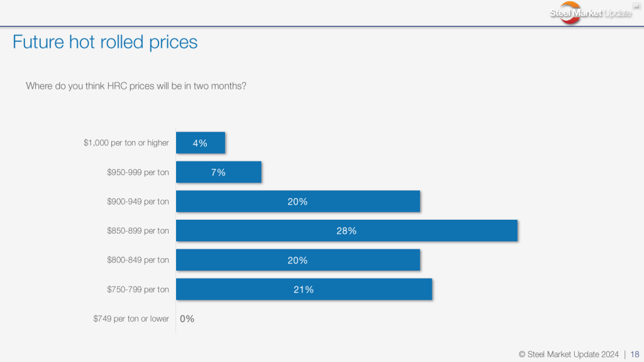The image size is (644, 362).
Task: Click the 20% bar for $900-949
Action: [297, 201]
